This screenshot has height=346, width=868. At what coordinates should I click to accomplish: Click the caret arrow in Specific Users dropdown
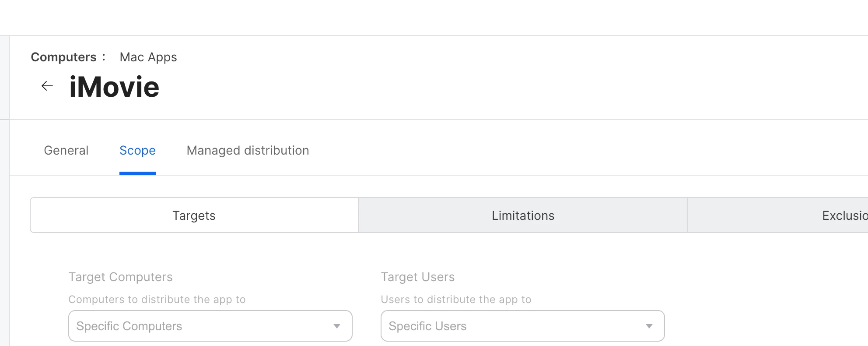(x=649, y=326)
